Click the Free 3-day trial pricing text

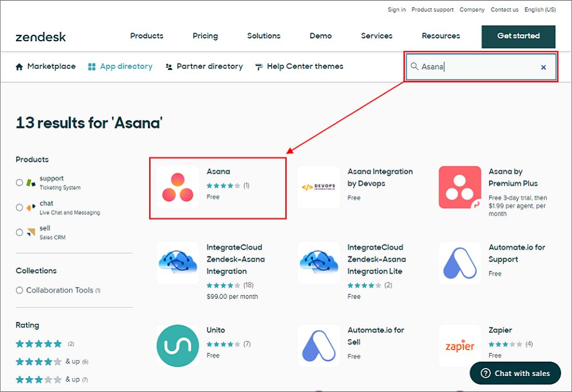pyautogui.click(x=518, y=206)
